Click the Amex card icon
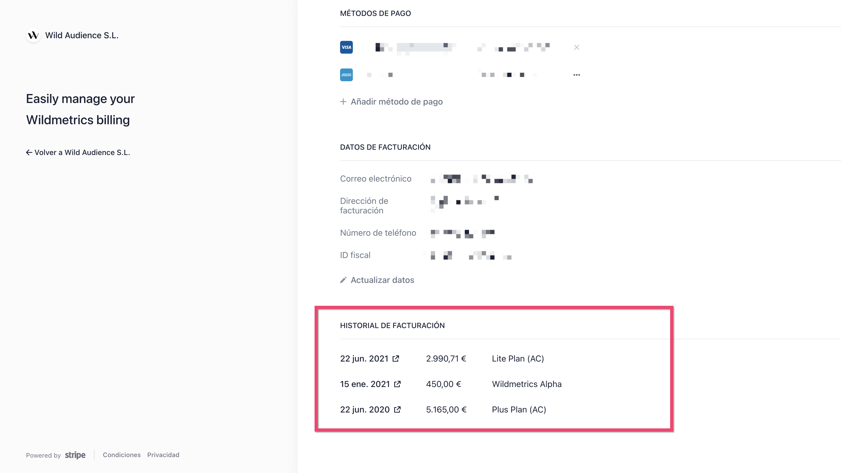This screenshot has width=868, height=473. tap(346, 75)
